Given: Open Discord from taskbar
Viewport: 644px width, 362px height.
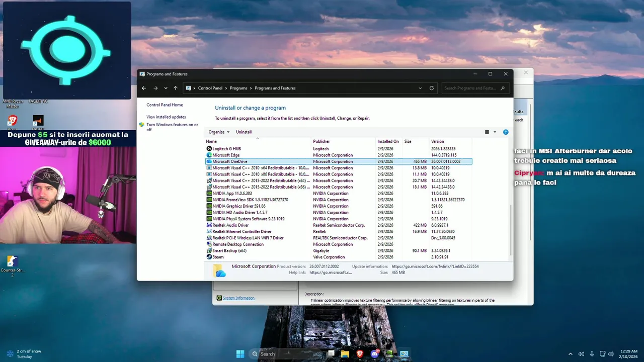Looking at the screenshot, I should (374, 353).
